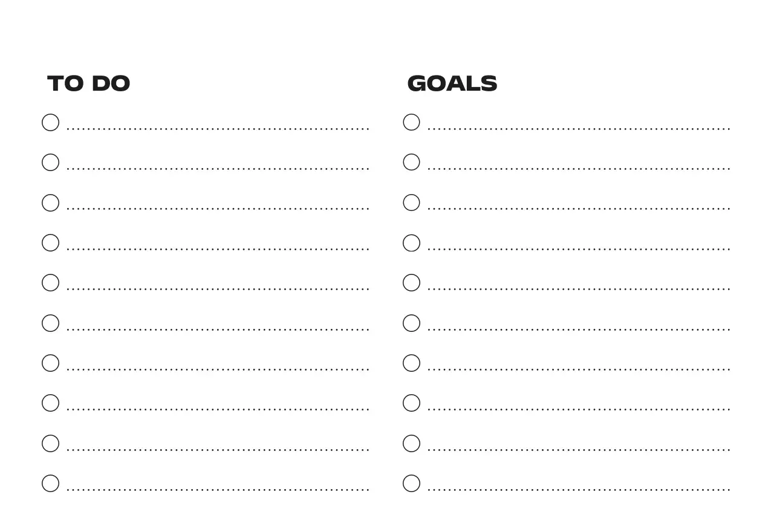Tick the last GOALS circle
The image size is (774, 532).
click(x=411, y=484)
